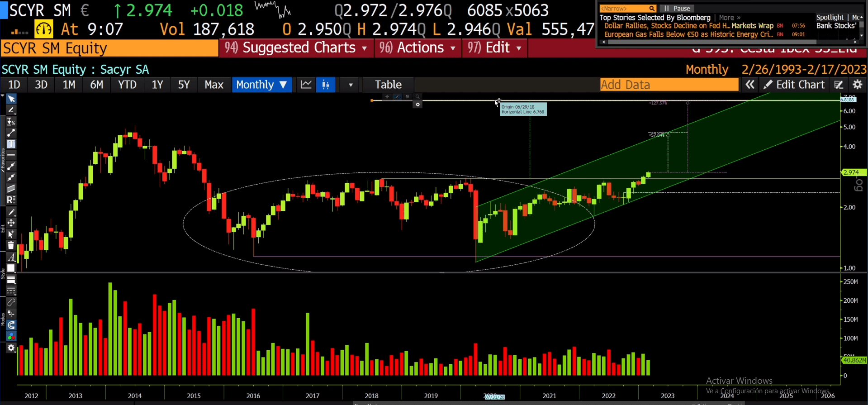Activate the move annotation cross-arrows tool
The height and width of the screenshot is (405, 868).
coord(11,223)
